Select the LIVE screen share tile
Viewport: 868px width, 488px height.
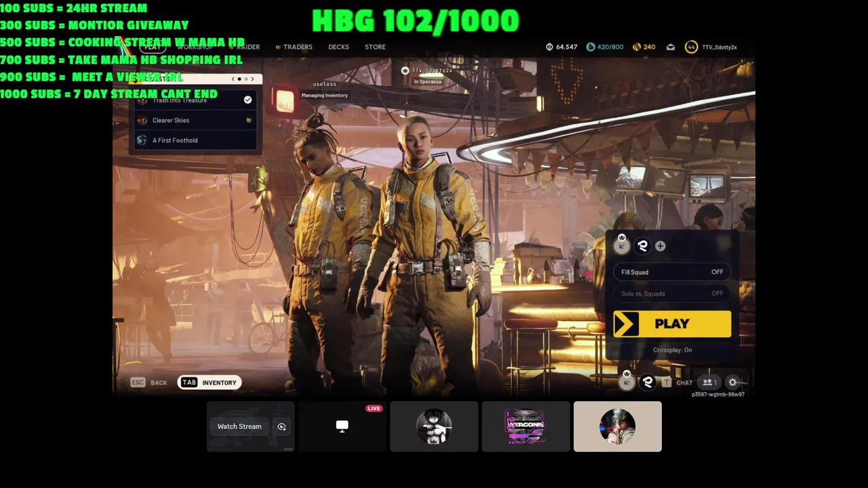[342, 426]
